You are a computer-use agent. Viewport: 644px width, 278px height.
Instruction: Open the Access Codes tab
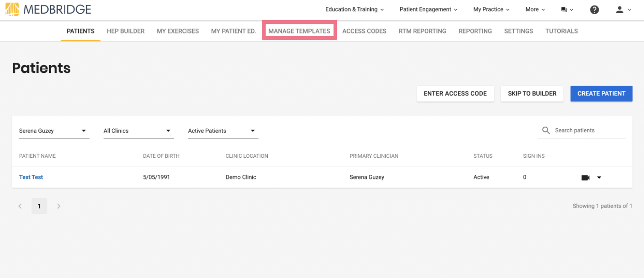point(364,31)
